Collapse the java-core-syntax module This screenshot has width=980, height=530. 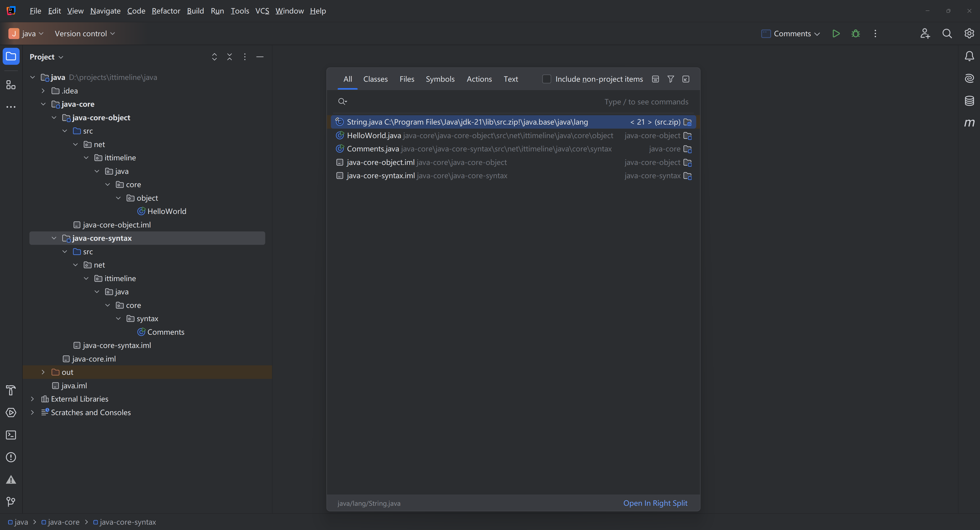click(x=54, y=238)
